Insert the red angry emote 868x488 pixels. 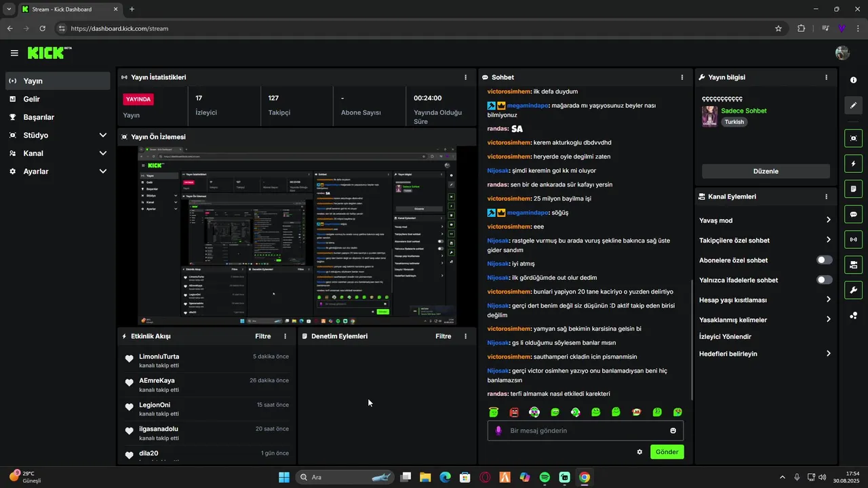point(514,411)
